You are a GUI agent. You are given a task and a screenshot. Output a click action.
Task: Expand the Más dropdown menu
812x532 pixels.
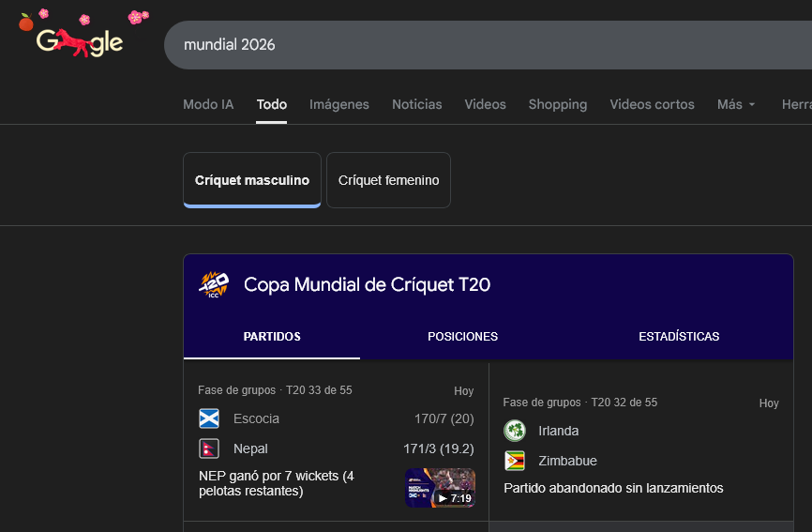click(736, 105)
